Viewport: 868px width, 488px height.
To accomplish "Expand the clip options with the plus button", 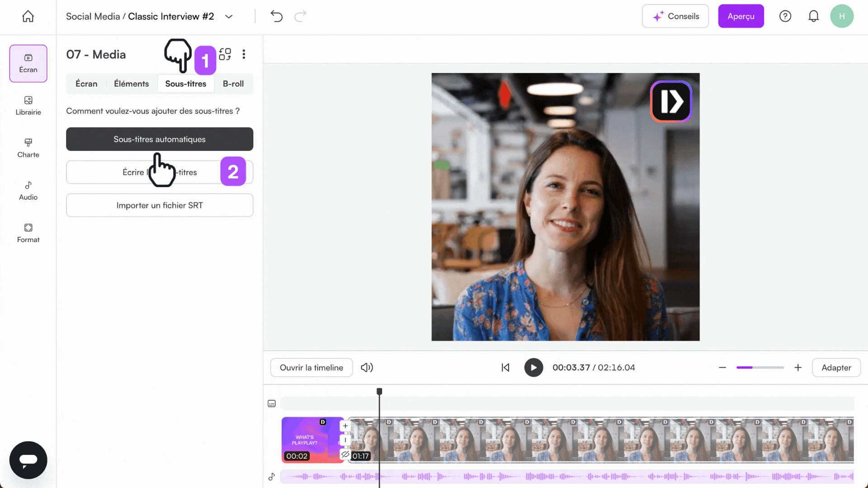I will click(345, 425).
